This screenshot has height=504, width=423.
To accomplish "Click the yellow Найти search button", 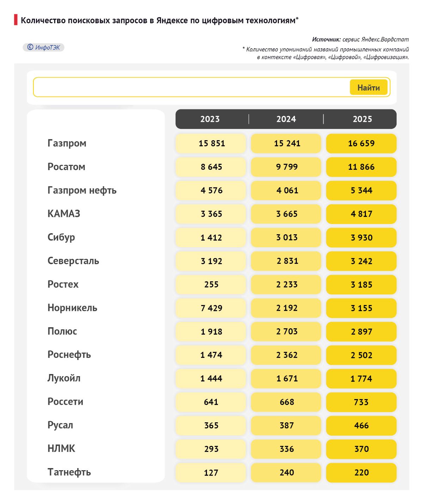I will click(x=368, y=87).
